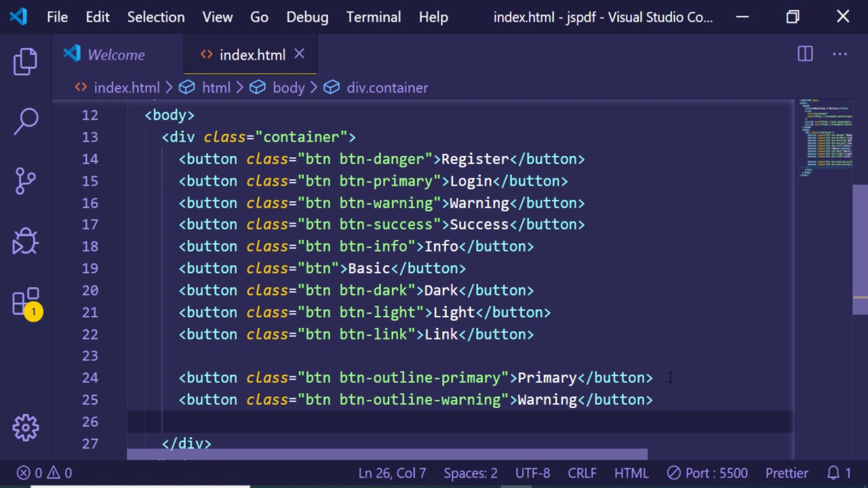868x488 pixels.
Task: Expand the body breadcrumb item
Action: 288,87
